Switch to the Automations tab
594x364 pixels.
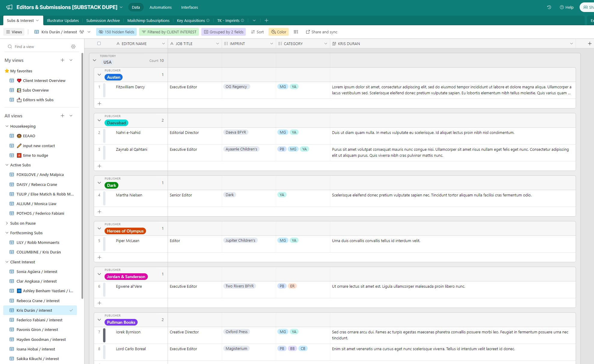click(x=160, y=7)
